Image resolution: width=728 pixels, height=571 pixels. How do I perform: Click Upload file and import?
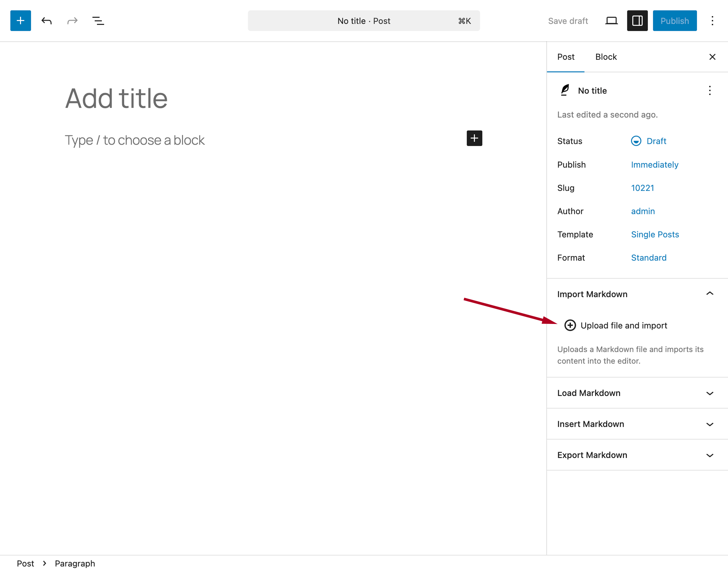click(624, 325)
